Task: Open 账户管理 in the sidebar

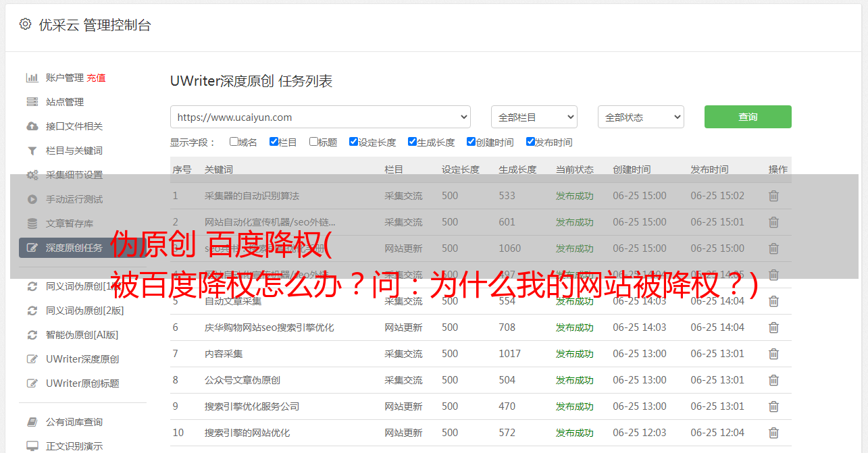Action: (x=65, y=78)
